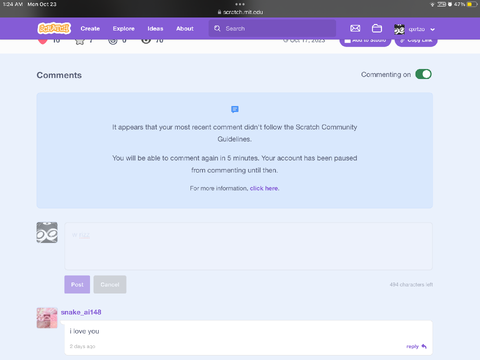Viewport: 480px width, 360px height.
Task: Click the reply arrow on snake_ai148's comment
Action: coord(424,346)
